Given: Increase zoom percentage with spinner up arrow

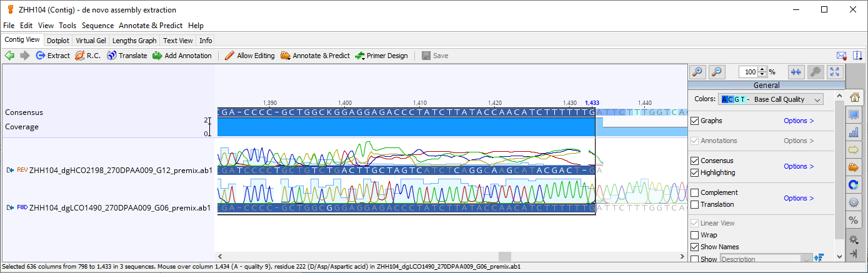Looking at the screenshot, I should [763, 69].
